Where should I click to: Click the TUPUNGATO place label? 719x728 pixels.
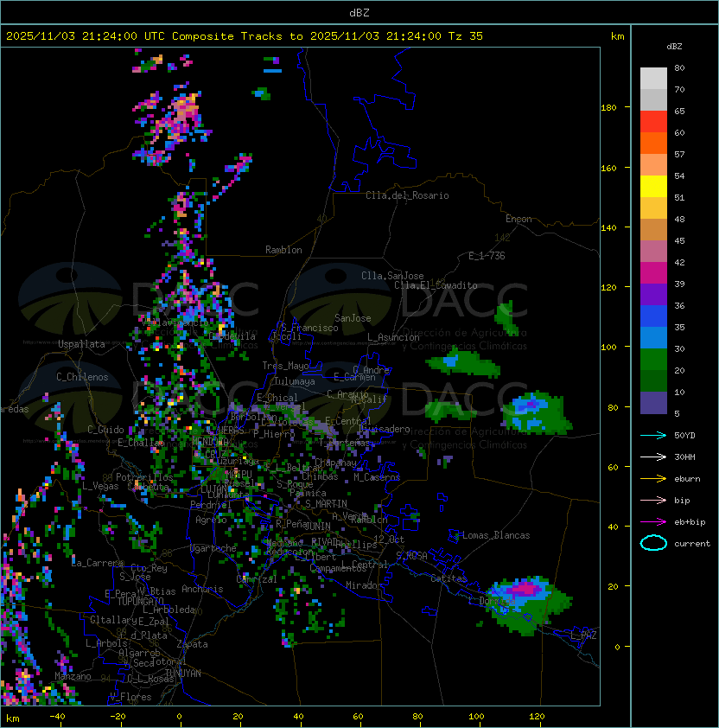tap(140, 602)
